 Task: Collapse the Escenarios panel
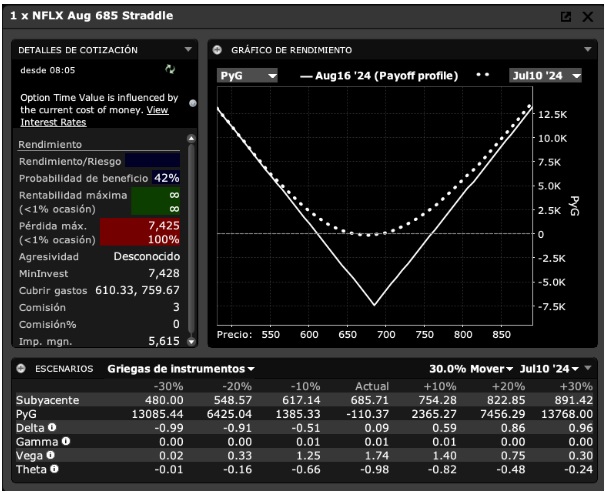click(21, 369)
